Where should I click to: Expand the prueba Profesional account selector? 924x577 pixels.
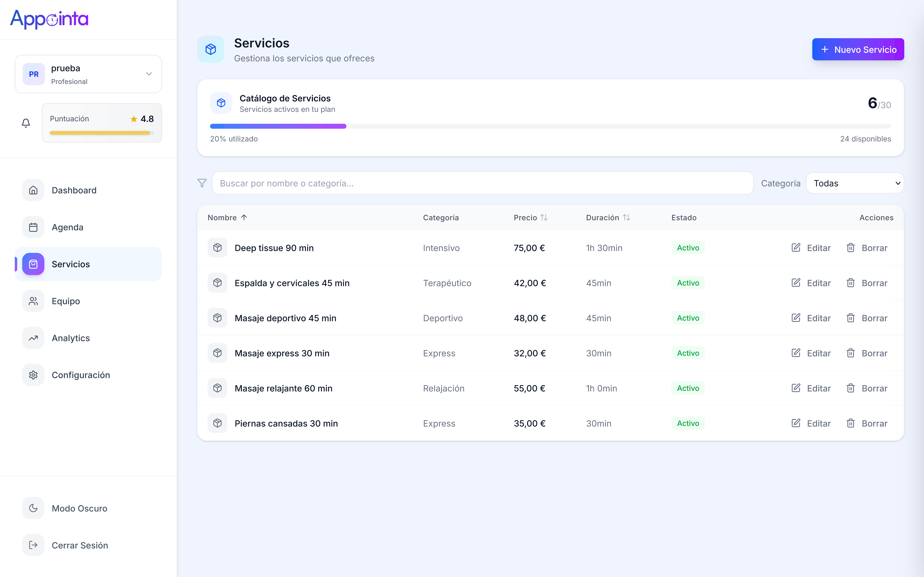[88, 74]
